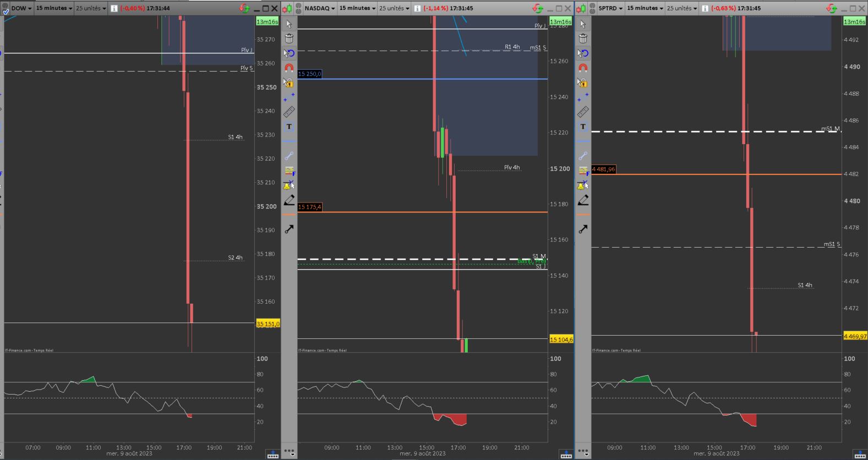Toggle the cursor padlock lock tool in NASDAQ toolbar
The width and height of the screenshot is (868, 460).
pyautogui.click(x=289, y=83)
